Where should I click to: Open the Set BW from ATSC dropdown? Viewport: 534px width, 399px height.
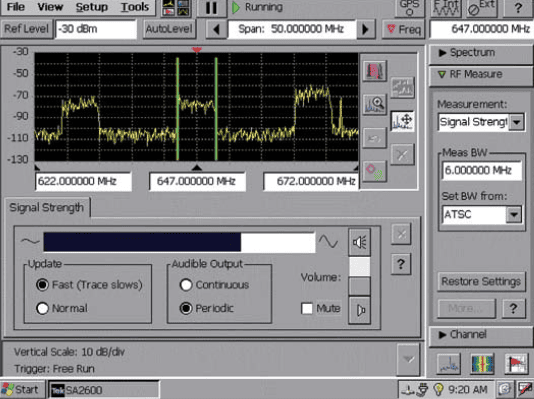(514, 214)
